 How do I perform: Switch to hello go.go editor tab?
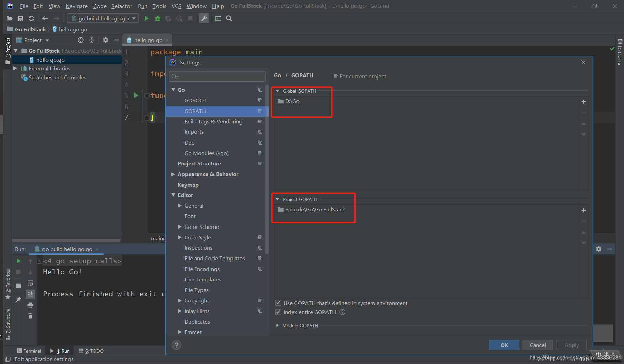point(148,40)
